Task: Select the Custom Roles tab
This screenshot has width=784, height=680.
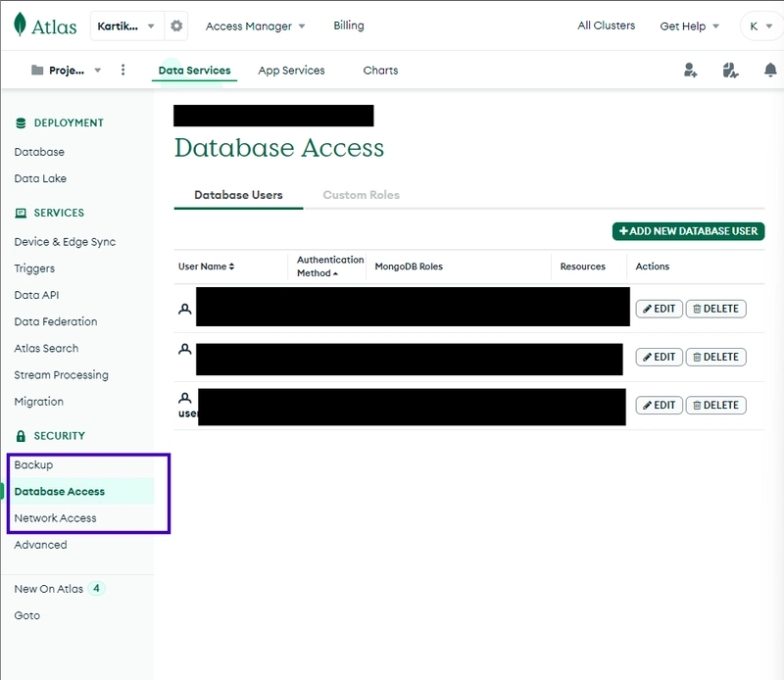Action: pyautogui.click(x=361, y=195)
